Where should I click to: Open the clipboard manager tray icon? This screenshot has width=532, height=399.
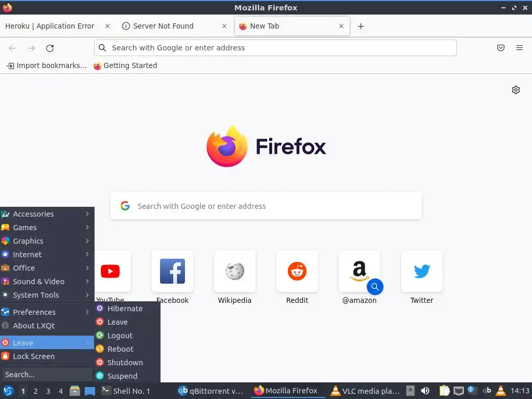click(x=444, y=391)
